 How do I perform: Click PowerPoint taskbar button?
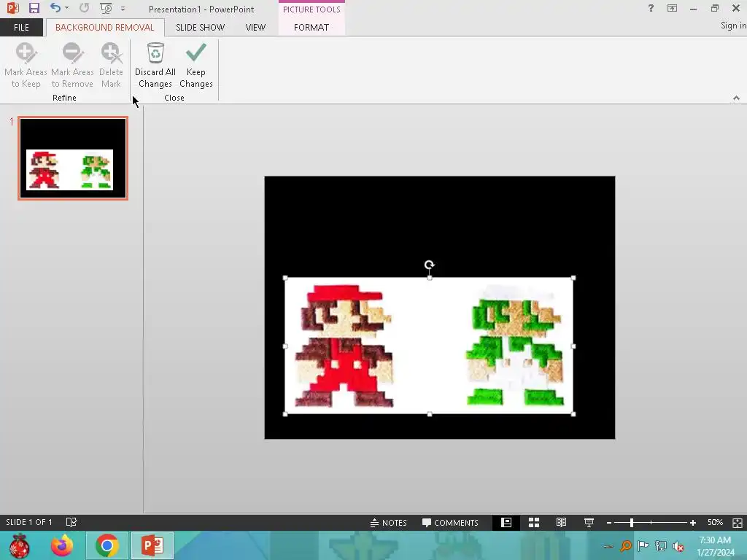[x=152, y=545]
